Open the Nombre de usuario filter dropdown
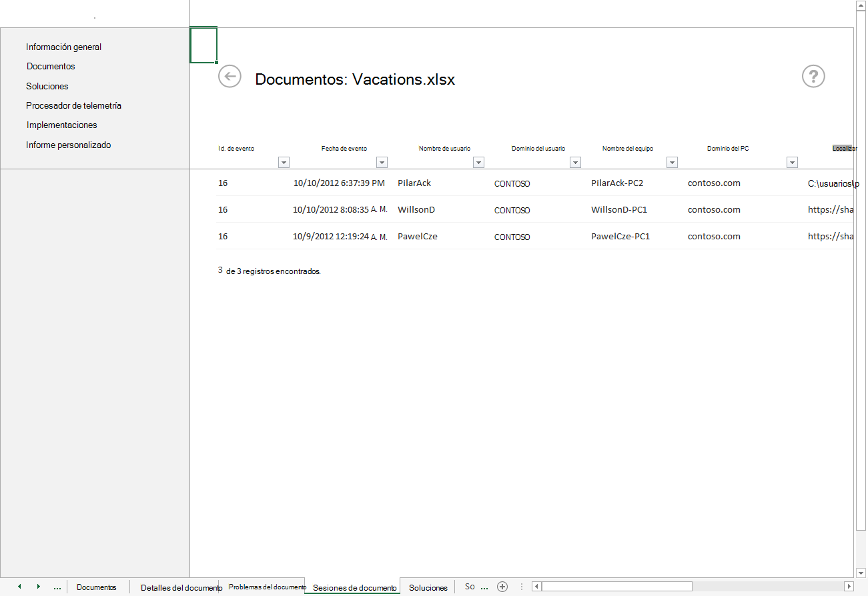868x596 pixels. pyautogui.click(x=478, y=162)
